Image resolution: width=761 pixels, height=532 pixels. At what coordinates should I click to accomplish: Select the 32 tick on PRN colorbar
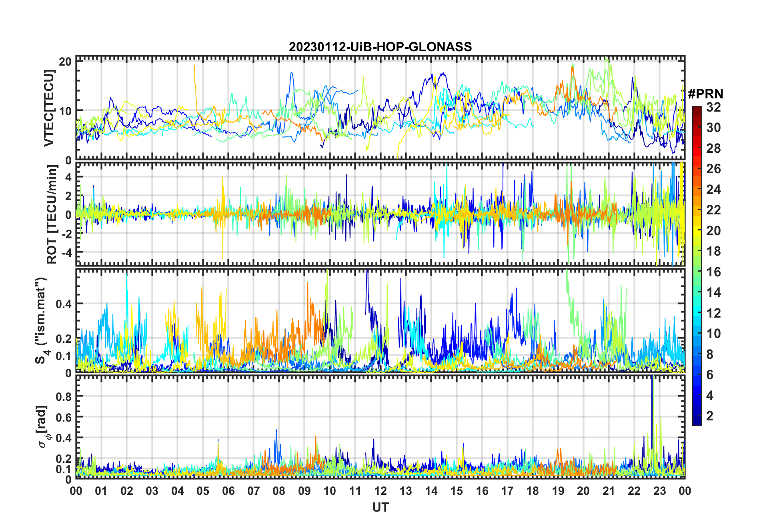[714, 107]
